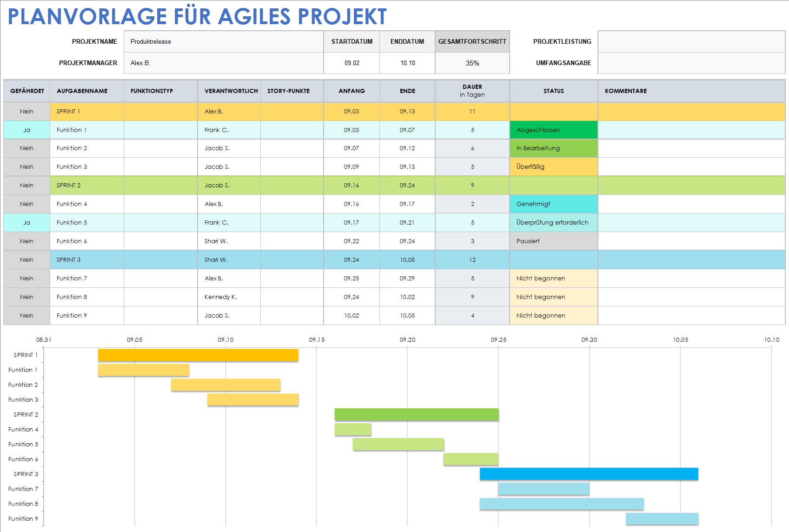Click the In Bearbeitung status cell

pos(554,148)
